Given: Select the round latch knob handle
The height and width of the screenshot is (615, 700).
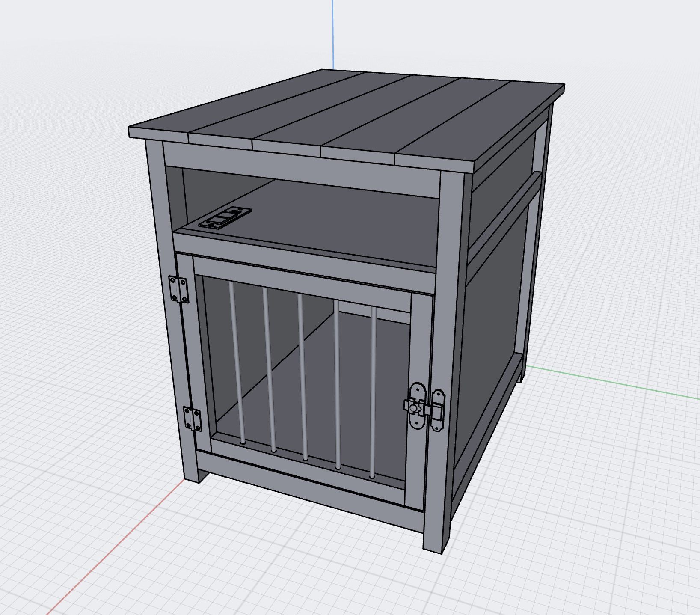Looking at the screenshot, I should pyautogui.click(x=413, y=408).
